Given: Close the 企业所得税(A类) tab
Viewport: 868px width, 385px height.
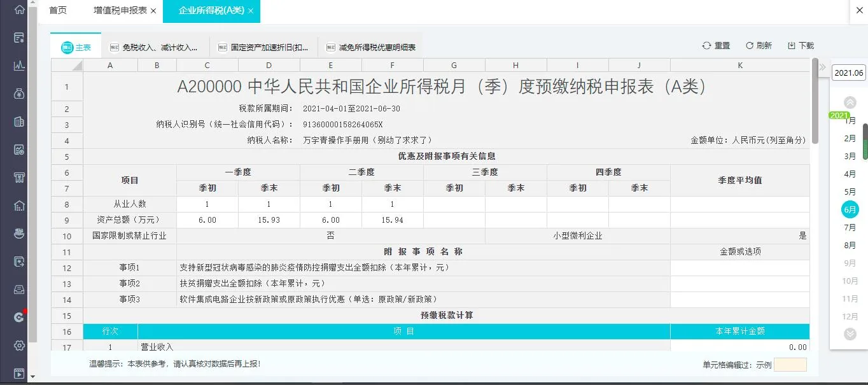Looking at the screenshot, I should tap(251, 11).
